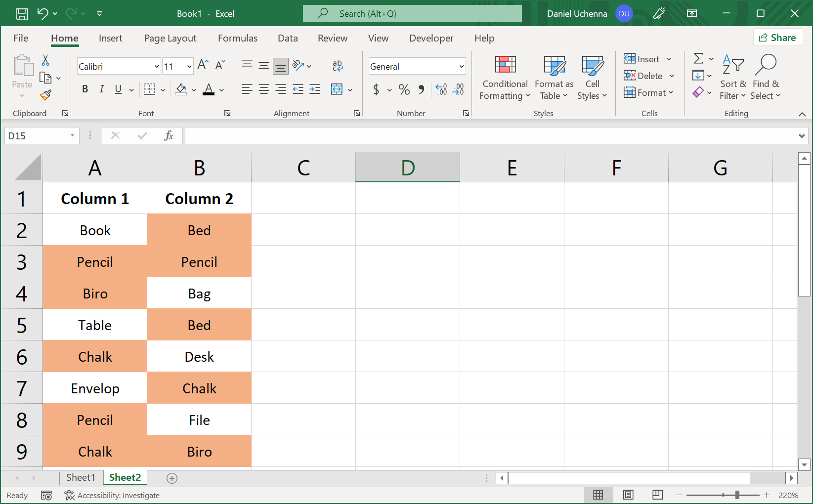Toggle Underline formatting
This screenshot has width=813, height=504.
pos(118,89)
